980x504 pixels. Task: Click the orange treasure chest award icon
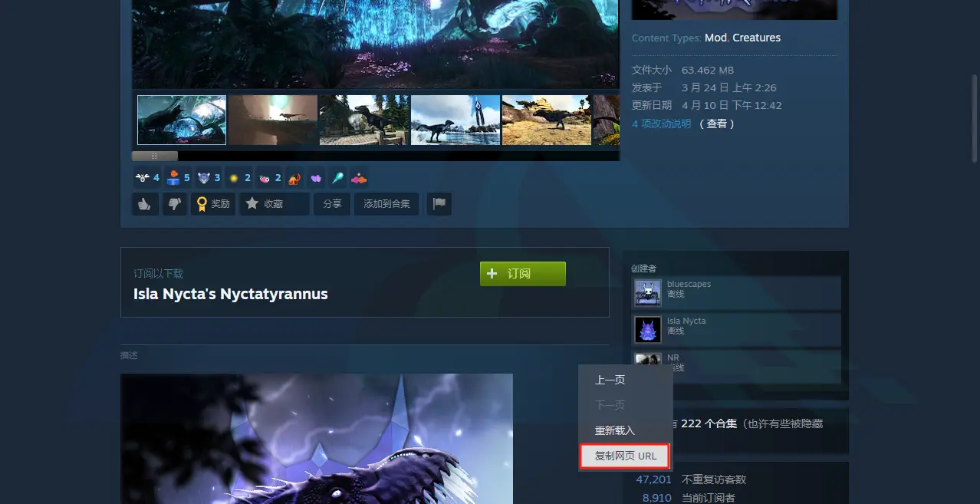pyautogui.click(x=295, y=177)
